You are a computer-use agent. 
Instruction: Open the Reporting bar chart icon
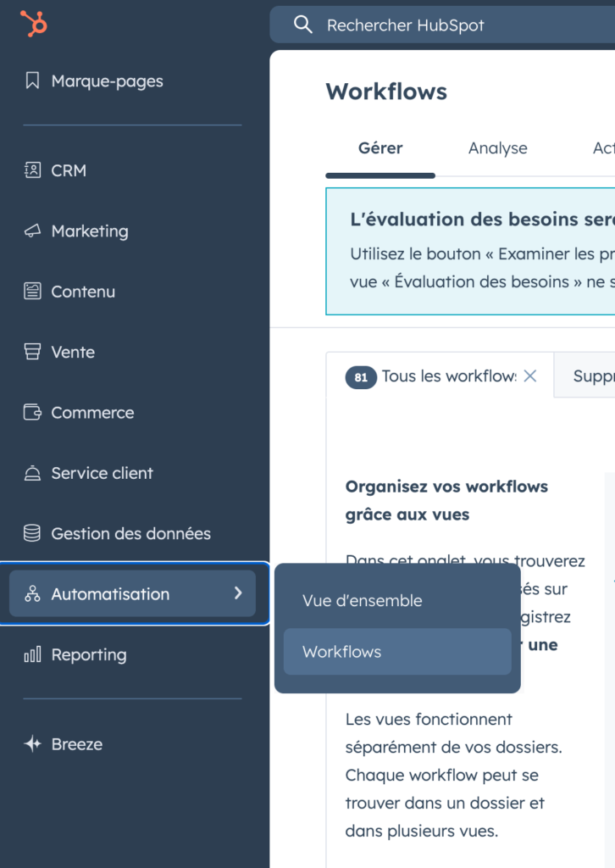[33, 654]
